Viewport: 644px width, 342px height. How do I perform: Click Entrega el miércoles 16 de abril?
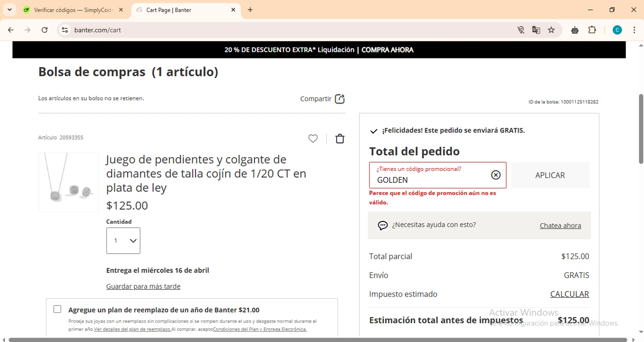click(x=158, y=270)
